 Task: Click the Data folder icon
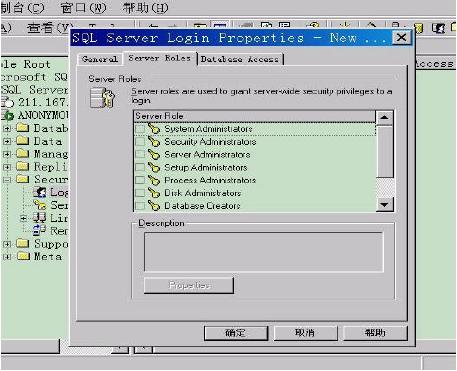click(x=23, y=140)
